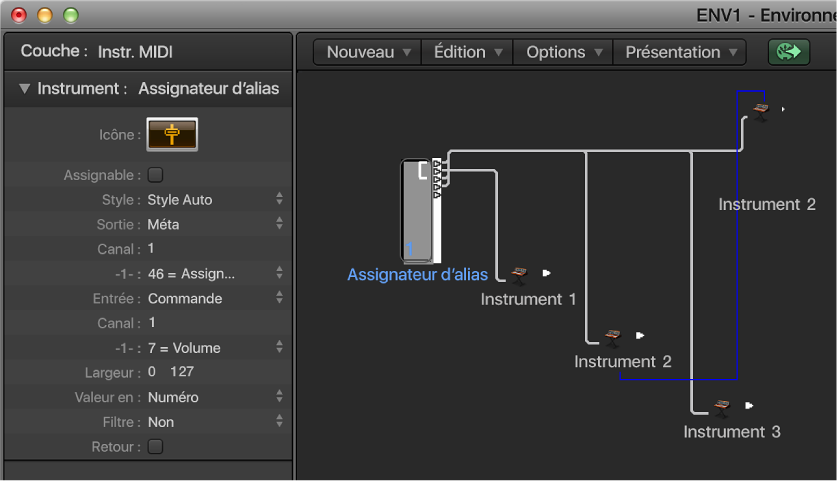The height and width of the screenshot is (482, 838).
Task: Click the Instrument 3 keyboard icon
Action: [722, 406]
